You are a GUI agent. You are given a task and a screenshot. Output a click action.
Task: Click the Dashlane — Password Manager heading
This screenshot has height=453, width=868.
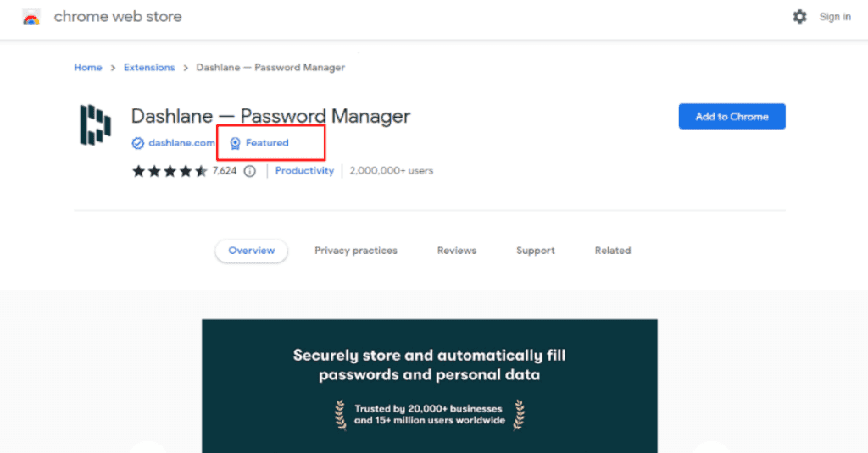pos(270,116)
